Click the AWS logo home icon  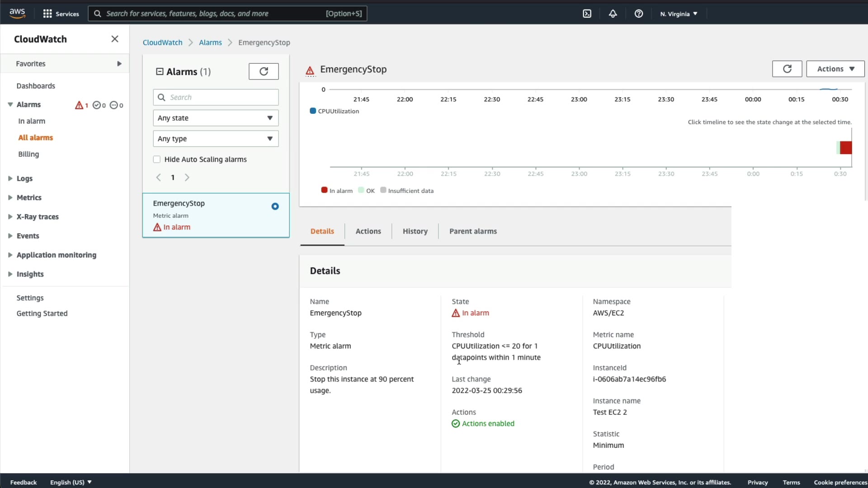point(17,14)
